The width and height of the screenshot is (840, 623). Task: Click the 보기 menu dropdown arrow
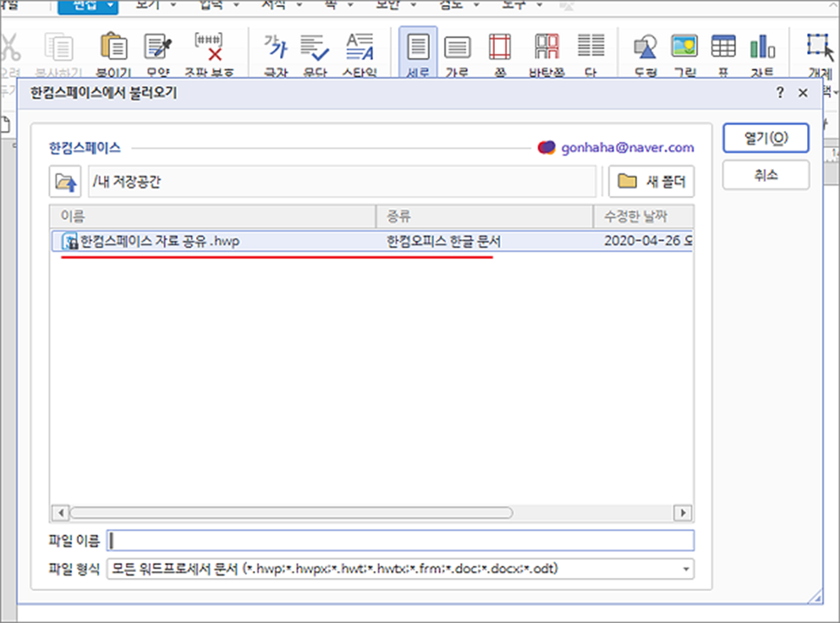173,5
